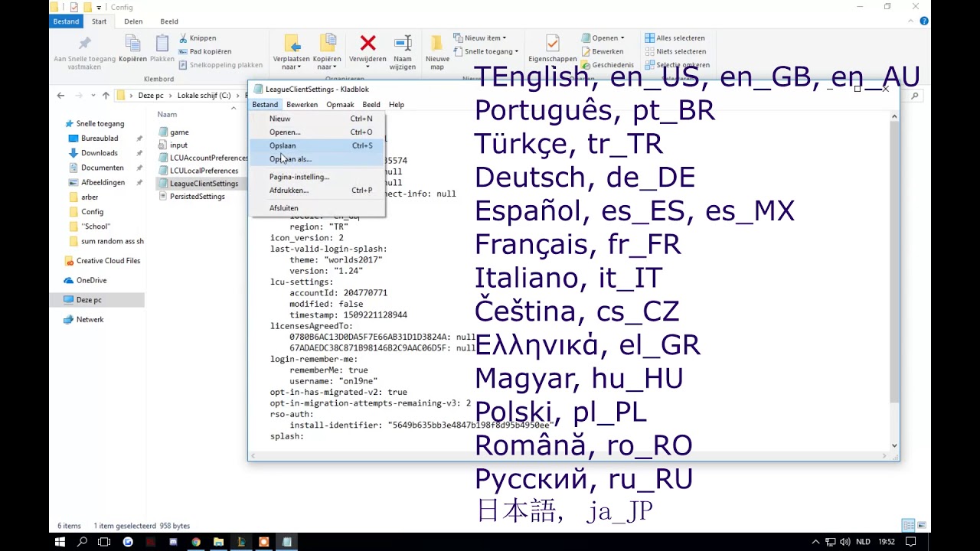Click Niets selecteren in ribbon
This screenshot has height=551, width=980.
(x=675, y=51)
